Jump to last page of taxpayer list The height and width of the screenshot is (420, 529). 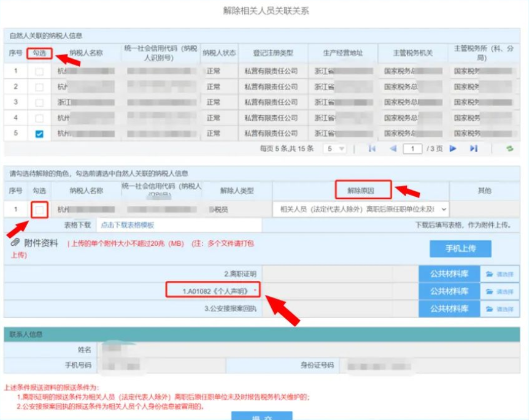(473, 148)
